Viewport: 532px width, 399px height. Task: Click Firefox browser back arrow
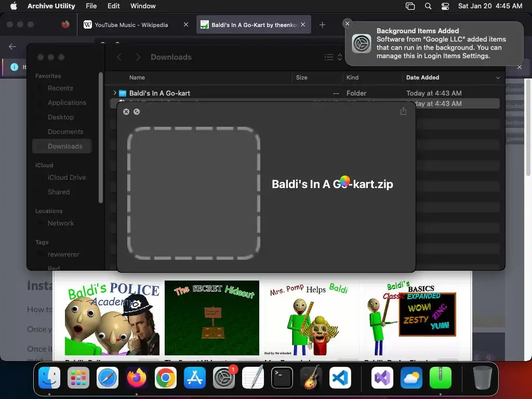coord(12,46)
